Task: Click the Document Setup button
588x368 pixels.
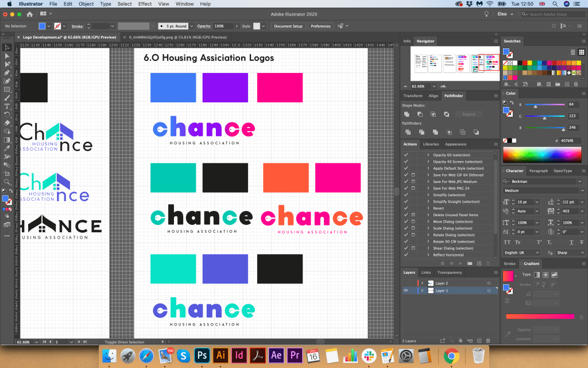Action: (x=288, y=26)
